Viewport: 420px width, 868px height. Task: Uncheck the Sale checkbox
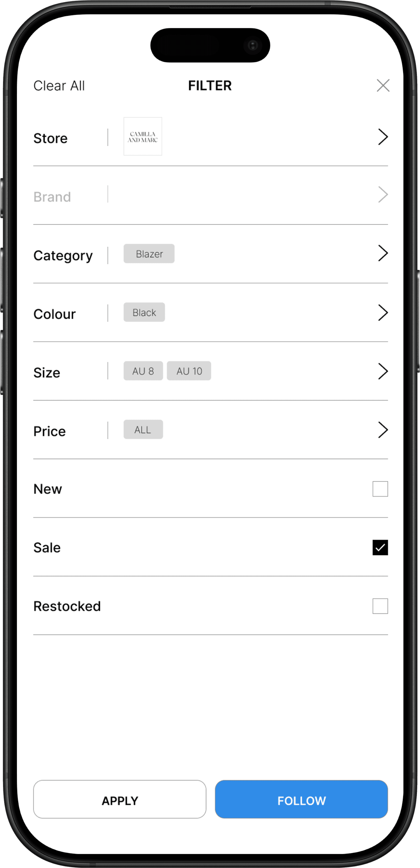[380, 547]
